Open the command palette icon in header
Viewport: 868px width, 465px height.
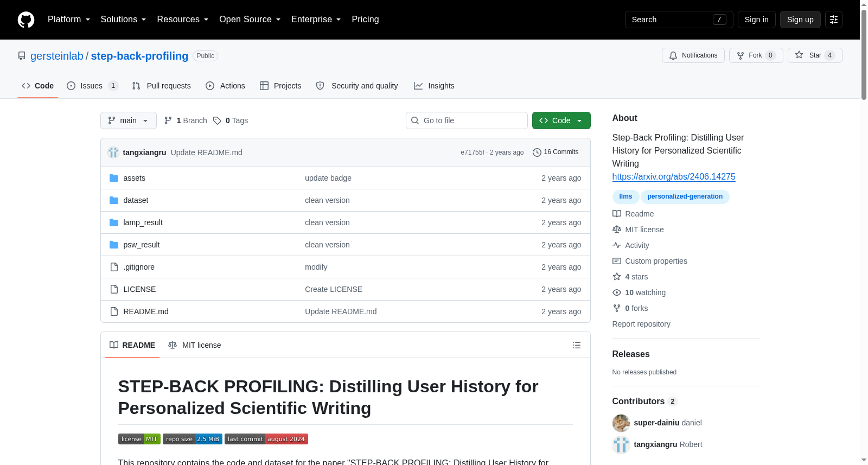coord(834,20)
